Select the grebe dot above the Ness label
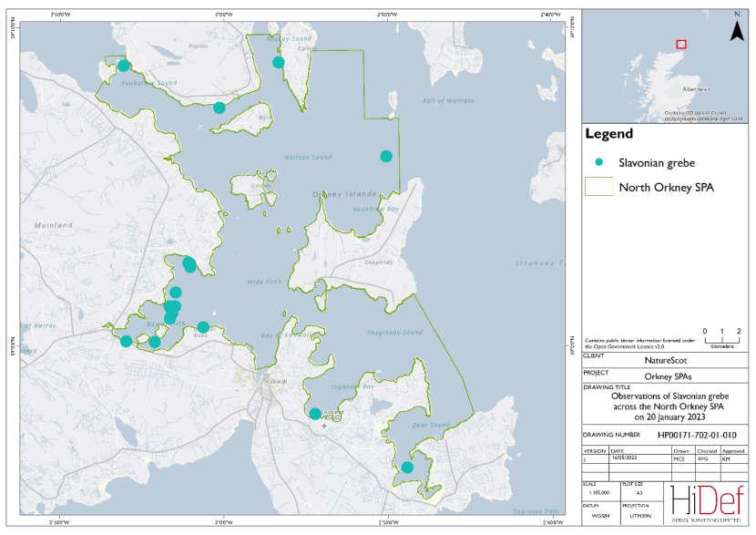Viewport: 756px width, 535px height. click(203, 327)
